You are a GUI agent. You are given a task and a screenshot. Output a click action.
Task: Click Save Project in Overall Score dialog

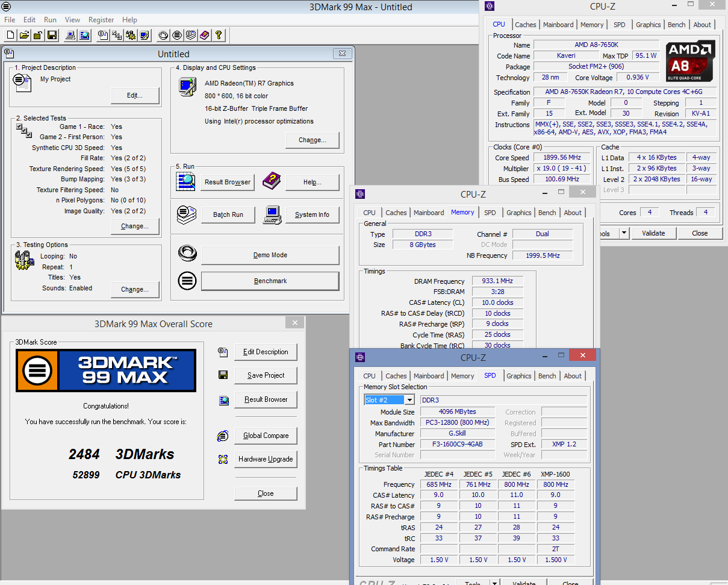pos(266,375)
